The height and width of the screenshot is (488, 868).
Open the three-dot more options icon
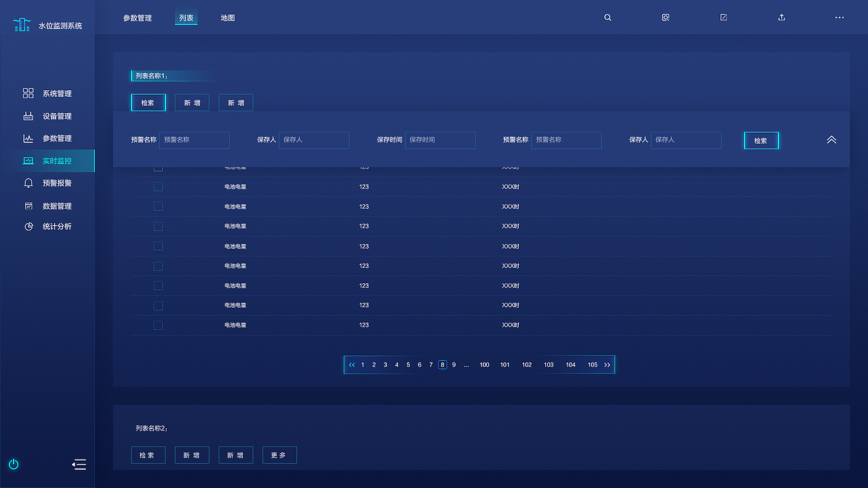click(x=840, y=18)
